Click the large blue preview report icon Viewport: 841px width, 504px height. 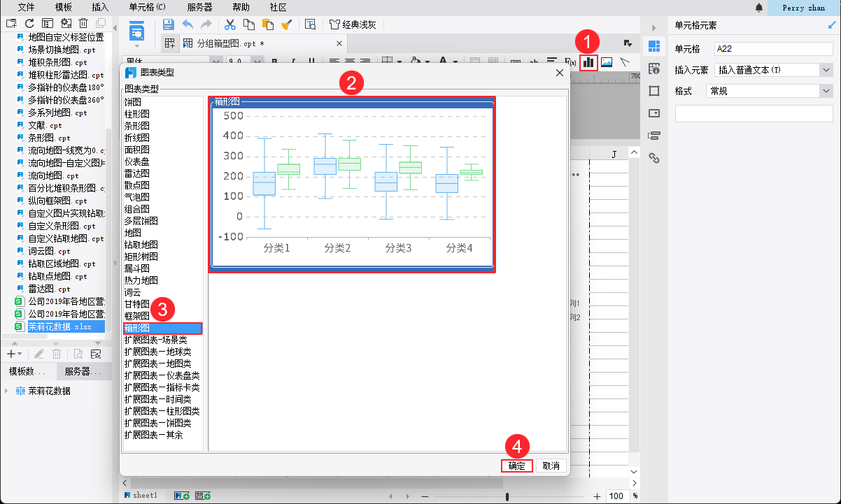(x=136, y=31)
